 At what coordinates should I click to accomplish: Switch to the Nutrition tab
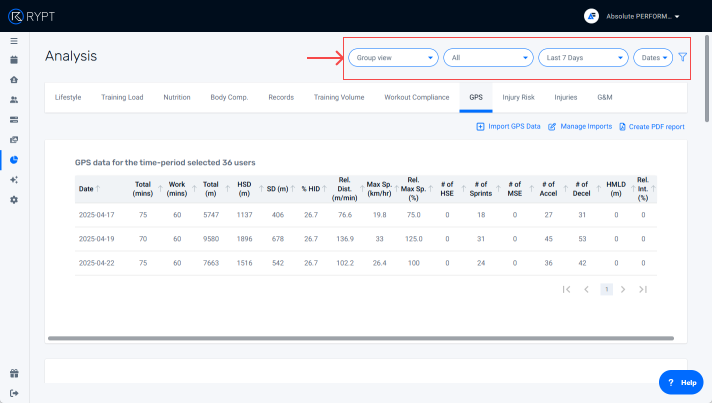[177, 97]
